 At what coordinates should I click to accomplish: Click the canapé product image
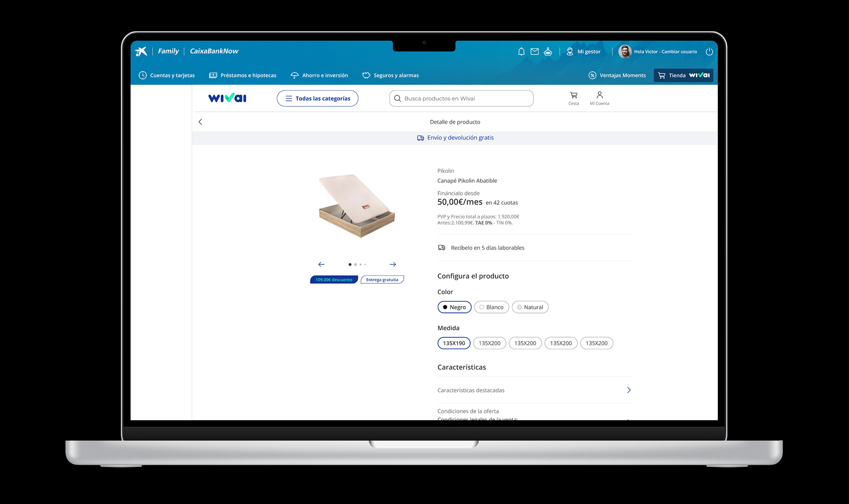click(357, 206)
